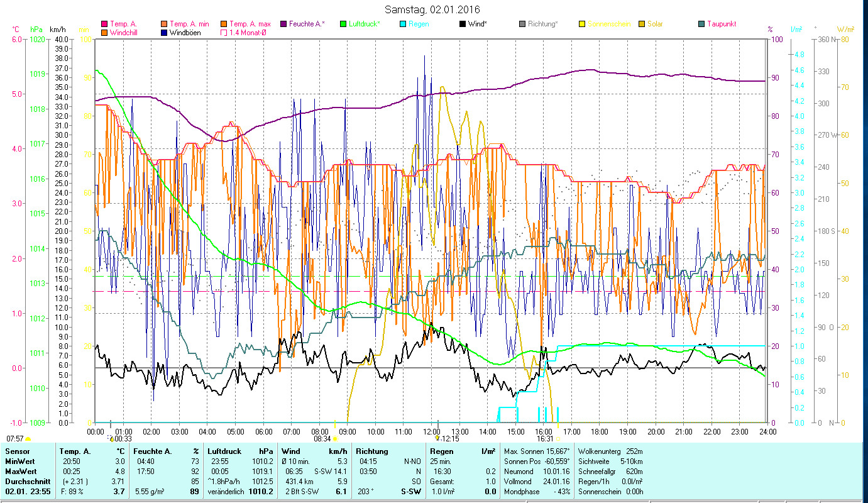Click the chart title Samstag, 02.01.2016
Screen dimensions: 868x503
[x=431, y=9]
